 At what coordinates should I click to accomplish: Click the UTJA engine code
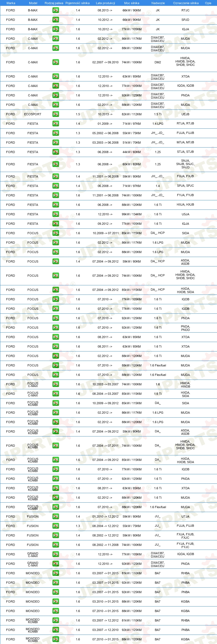pos(185,516)
